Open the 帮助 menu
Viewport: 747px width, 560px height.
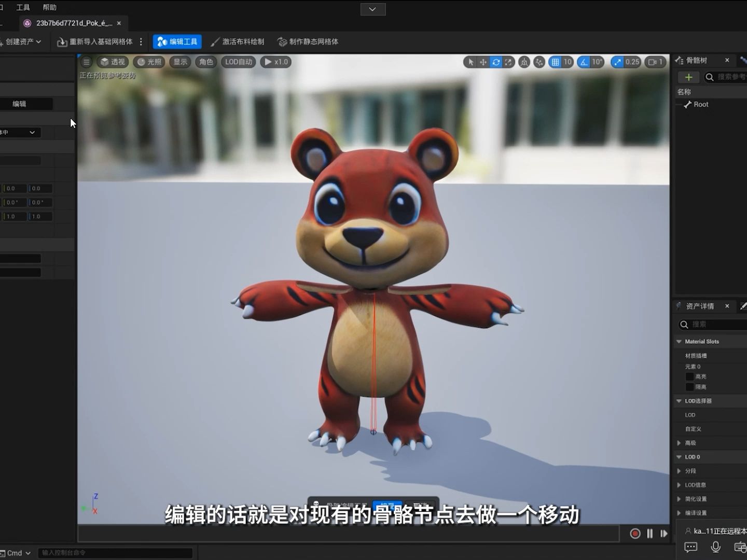click(x=49, y=7)
